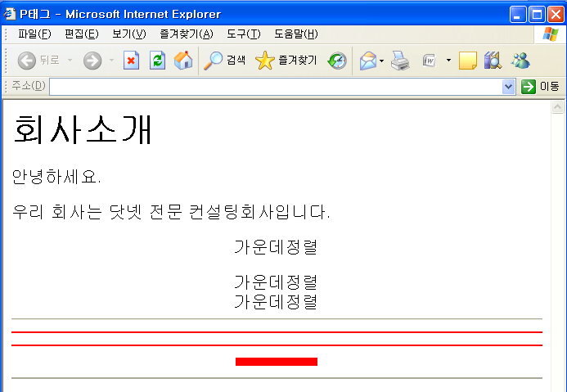The height and width of the screenshot is (392, 567).
Task: Maximize the Internet Explorer window
Action: tap(537, 15)
